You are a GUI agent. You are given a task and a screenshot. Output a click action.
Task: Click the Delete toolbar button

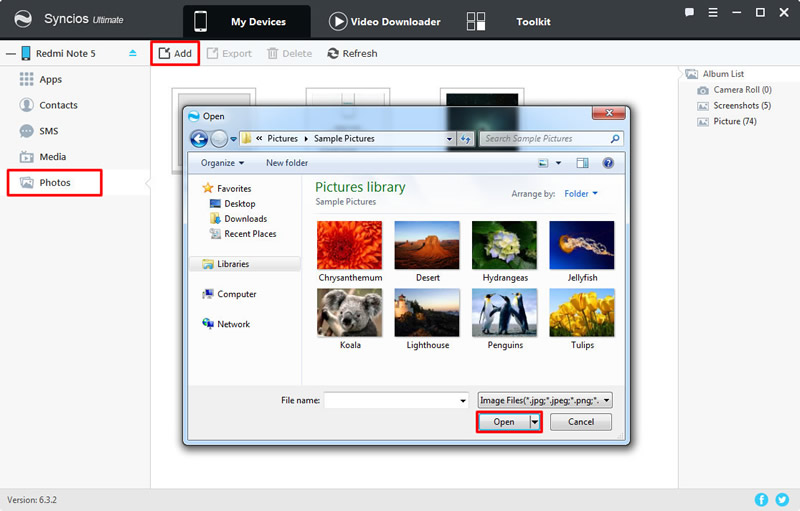click(289, 53)
